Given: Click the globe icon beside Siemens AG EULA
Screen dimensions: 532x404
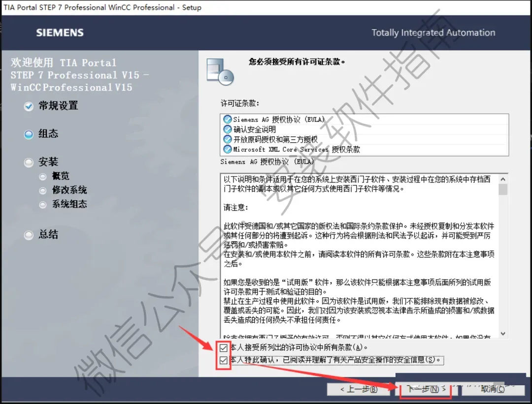Looking at the screenshot, I should tap(227, 119).
